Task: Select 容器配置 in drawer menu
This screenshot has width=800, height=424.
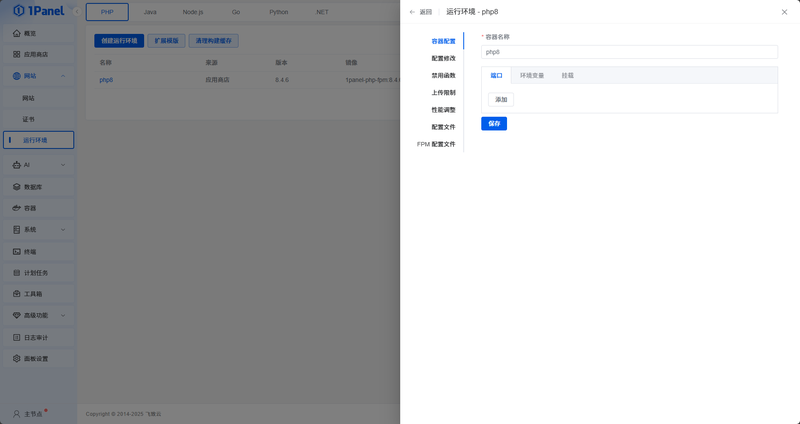Action: pyautogui.click(x=443, y=41)
